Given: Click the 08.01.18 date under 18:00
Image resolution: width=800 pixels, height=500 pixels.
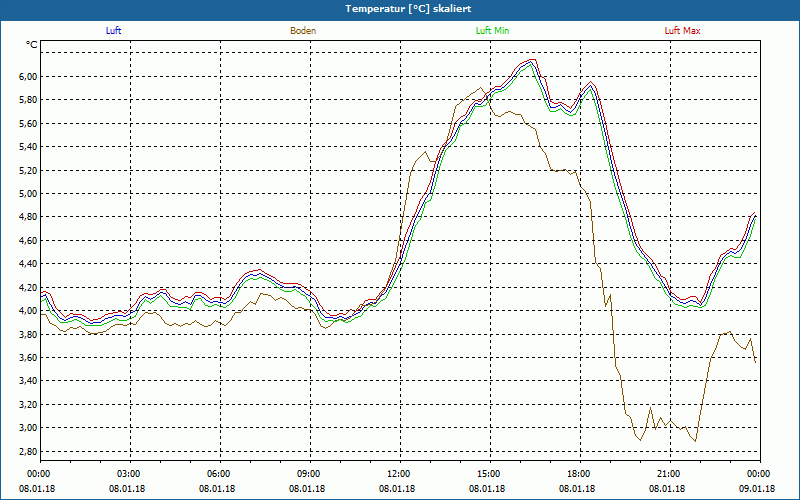Looking at the screenshot, I should [x=577, y=489].
